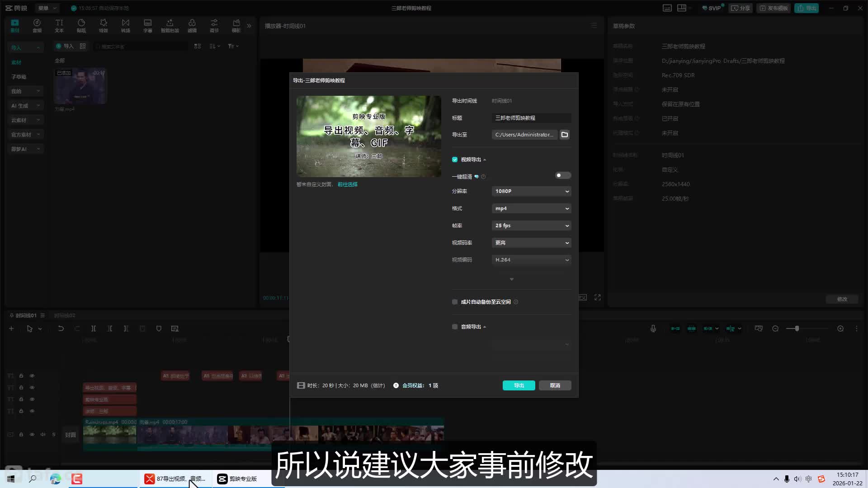Click the fullscreen icon in the player

click(x=597, y=297)
